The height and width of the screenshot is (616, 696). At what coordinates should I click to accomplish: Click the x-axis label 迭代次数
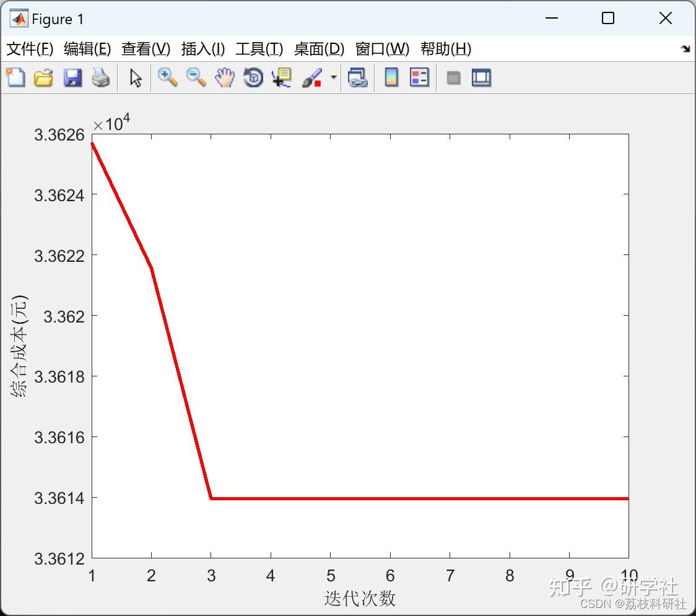(x=360, y=598)
